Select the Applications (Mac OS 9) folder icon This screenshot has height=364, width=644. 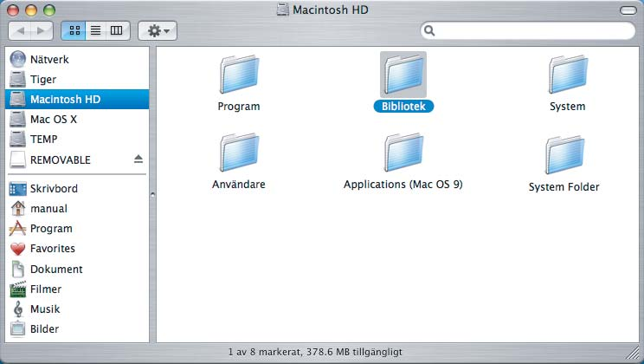tap(403, 153)
